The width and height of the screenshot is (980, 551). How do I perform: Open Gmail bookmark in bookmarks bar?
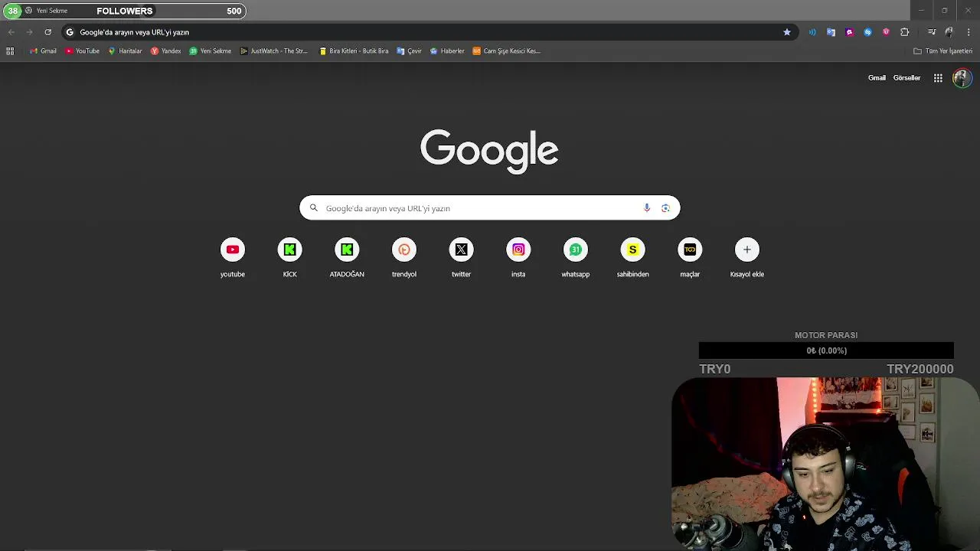pos(43,51)
